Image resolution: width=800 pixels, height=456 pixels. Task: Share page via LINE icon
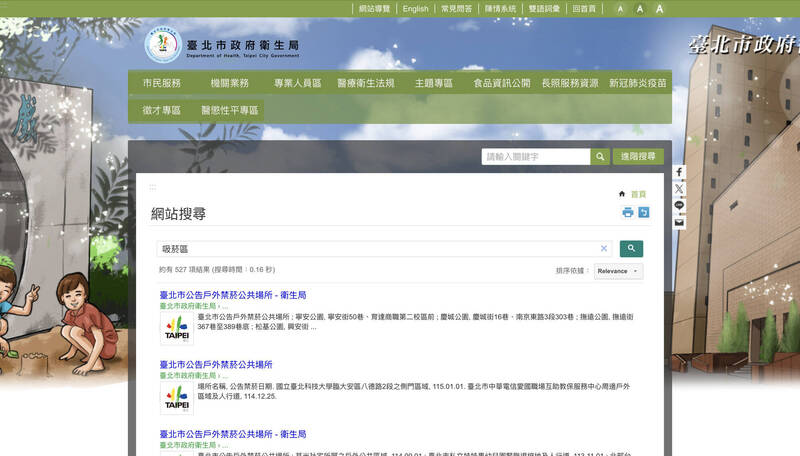point(679,205)
